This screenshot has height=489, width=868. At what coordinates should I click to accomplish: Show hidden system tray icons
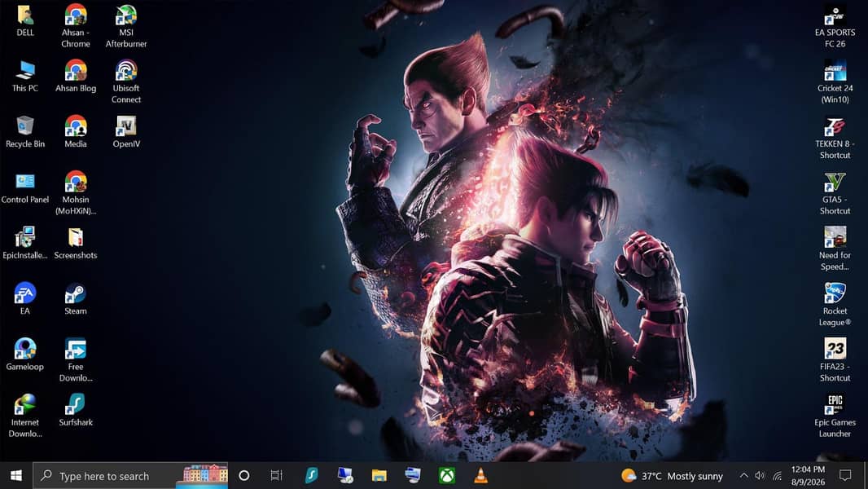click(x=744, y=476)
